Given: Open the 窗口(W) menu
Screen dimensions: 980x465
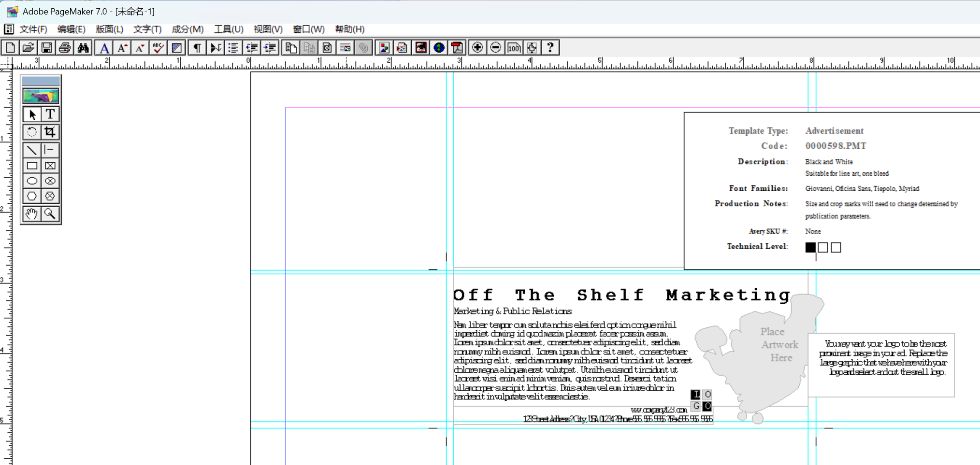Looking at the screenshot, I should click(x=309, y=29).
